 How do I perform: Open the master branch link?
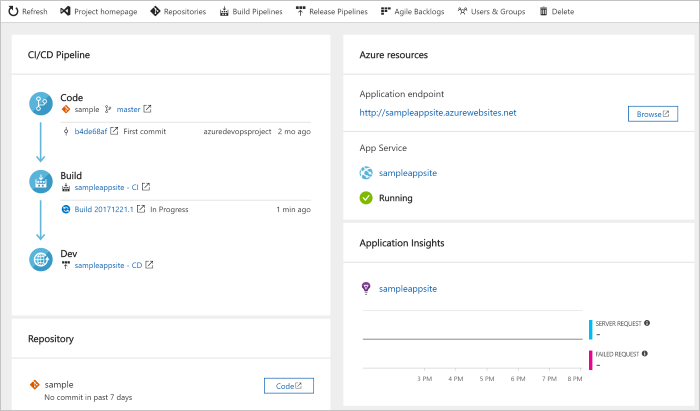[x=128, y=109]
